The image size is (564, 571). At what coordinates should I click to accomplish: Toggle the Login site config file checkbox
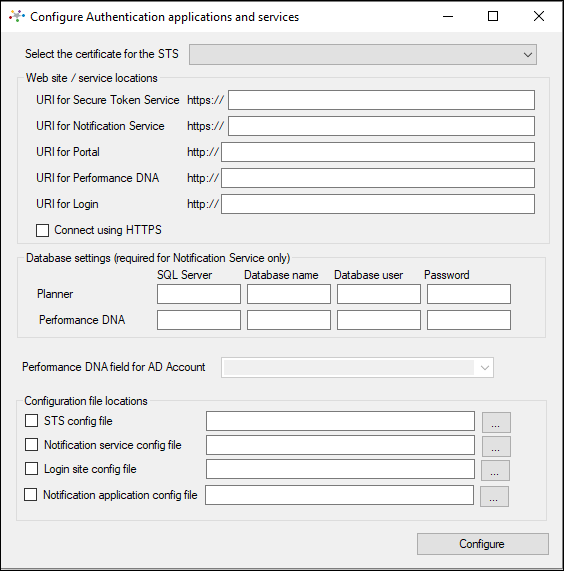pos(31,469)
